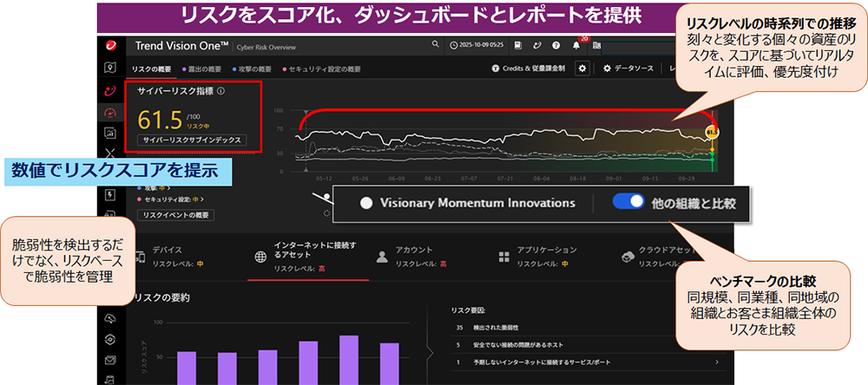Click the device icon for デバイス
The image size is (868, 385).
pos(140,258)
